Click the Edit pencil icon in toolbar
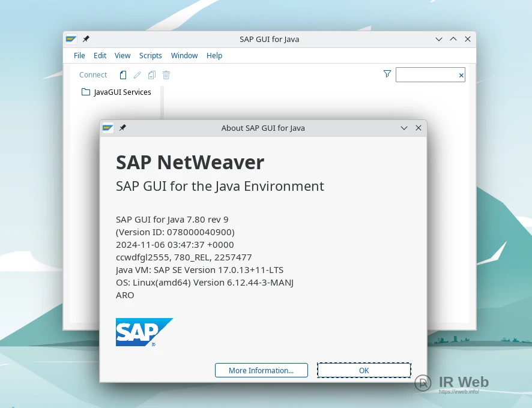This screenshot has height=408, width=532. coord(138,75)
